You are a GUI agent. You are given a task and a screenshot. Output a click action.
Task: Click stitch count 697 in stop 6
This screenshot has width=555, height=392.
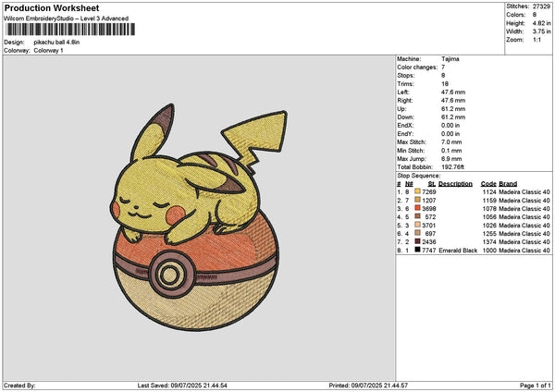[x=430, y=234]
